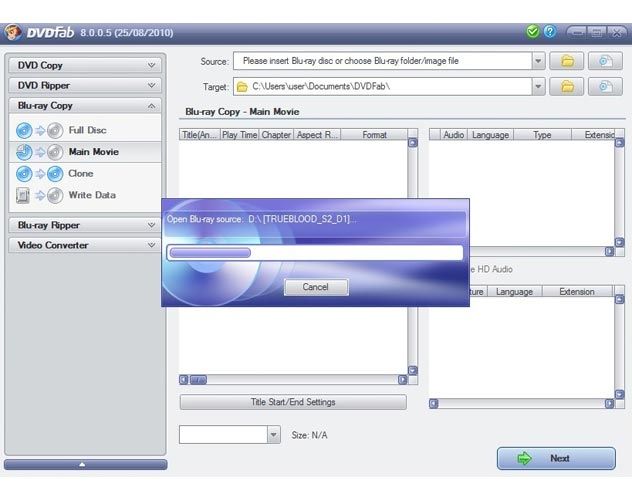
Task: Click the loading progress bar
Action: (315, 253)
